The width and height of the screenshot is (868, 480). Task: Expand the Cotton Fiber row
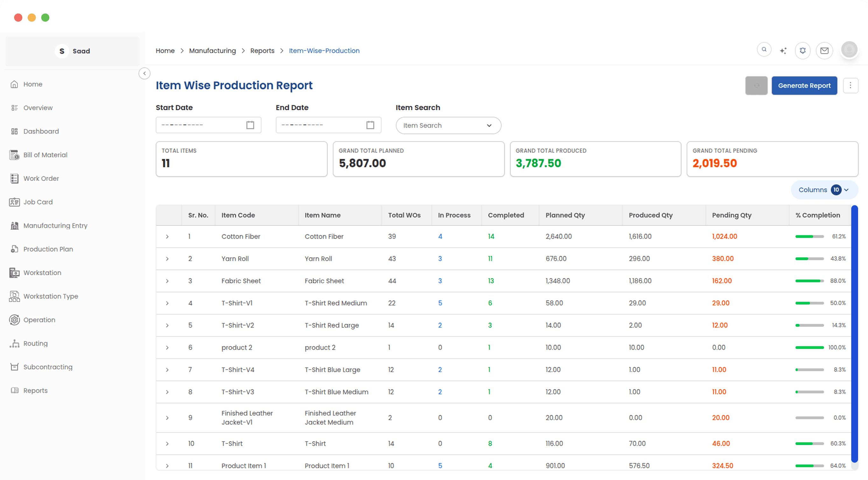[x=167, y=236]
